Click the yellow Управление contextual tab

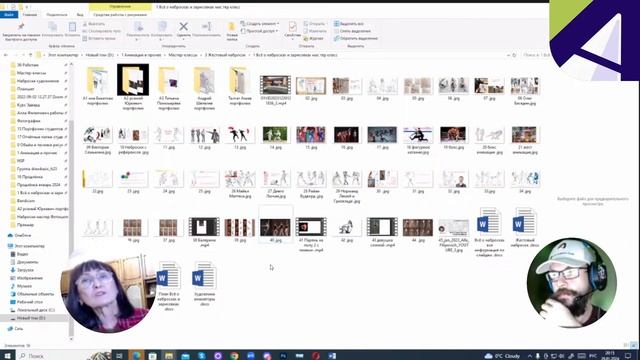(x=120, y=7)
